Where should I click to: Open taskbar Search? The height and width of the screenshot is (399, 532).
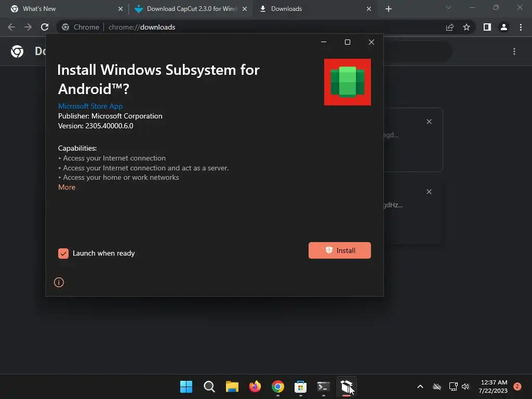(209, 387)
